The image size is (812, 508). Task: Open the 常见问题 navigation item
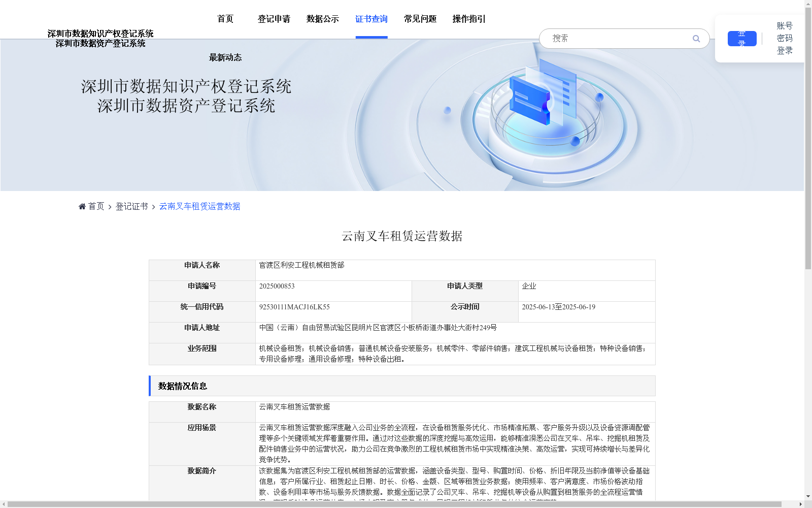coord(420,19)
